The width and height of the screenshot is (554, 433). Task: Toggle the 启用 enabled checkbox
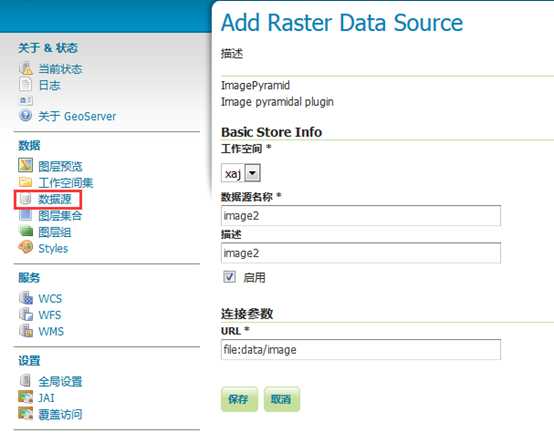(x=229, y=277)
